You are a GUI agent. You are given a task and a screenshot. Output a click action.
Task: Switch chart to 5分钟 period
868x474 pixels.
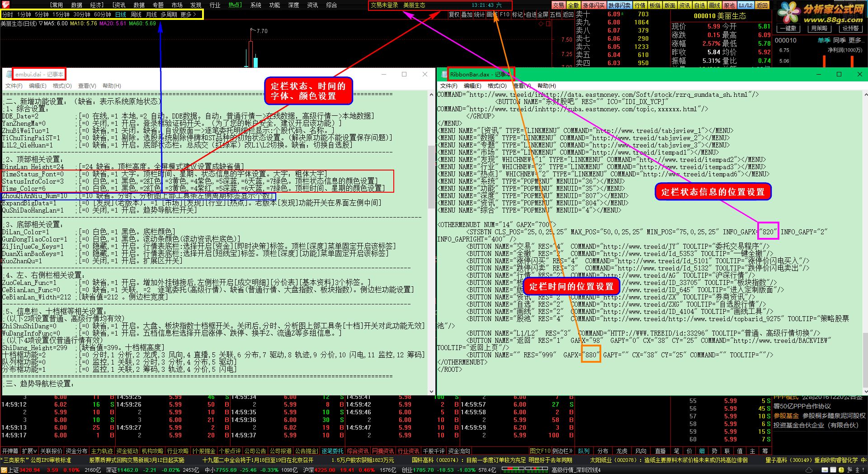[x=42, y=14]
